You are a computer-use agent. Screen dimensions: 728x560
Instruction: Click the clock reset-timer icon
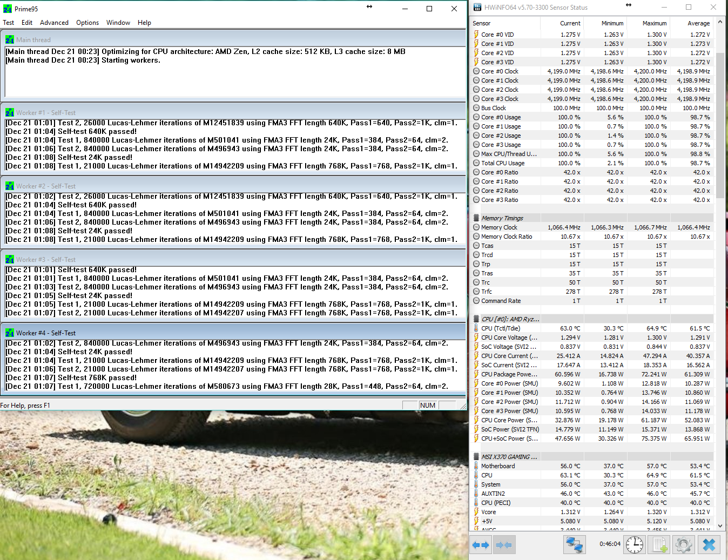click(x=635, y=545)
